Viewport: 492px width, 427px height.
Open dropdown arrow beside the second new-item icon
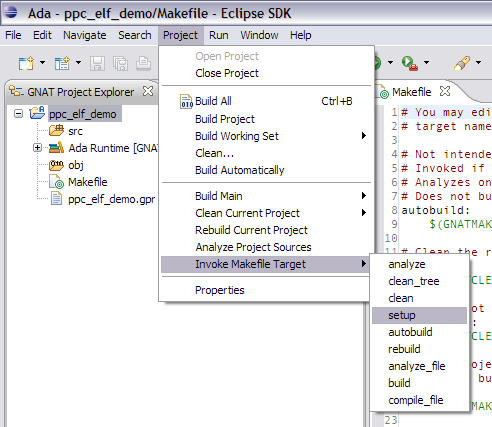pyautogui.click(x=78, y=62)
